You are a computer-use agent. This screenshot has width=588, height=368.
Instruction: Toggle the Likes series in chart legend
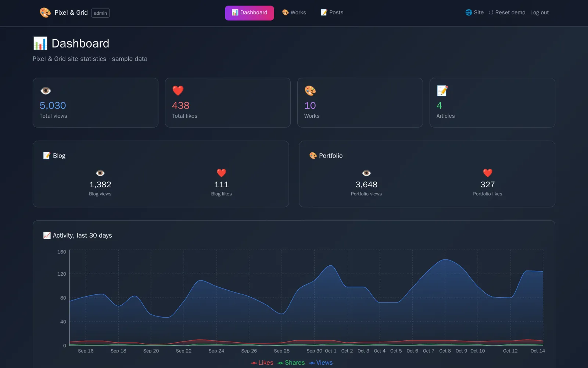coord(262,363)
